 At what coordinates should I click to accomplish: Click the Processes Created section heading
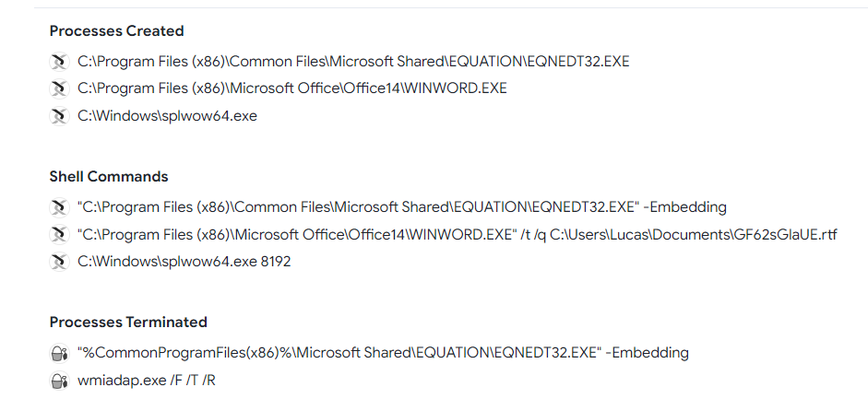(x=117, y=31)
